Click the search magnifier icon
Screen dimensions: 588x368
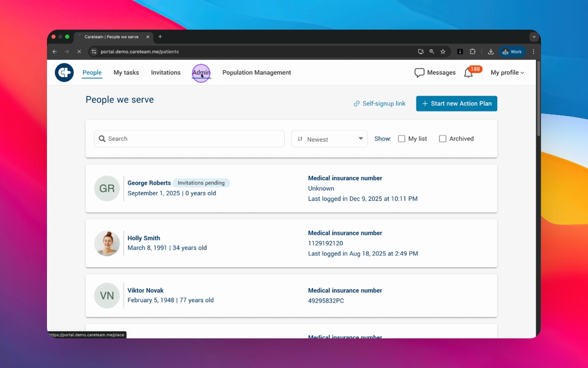coord(102,139)
